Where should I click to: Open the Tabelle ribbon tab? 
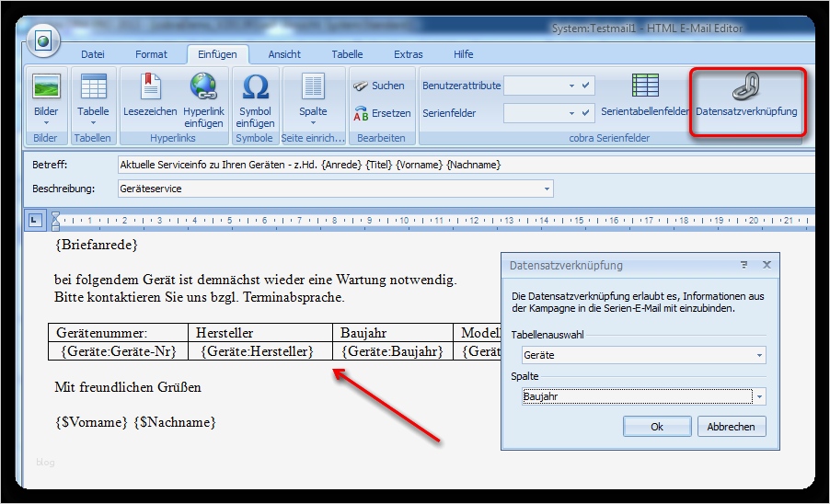[x=347, y=54]
